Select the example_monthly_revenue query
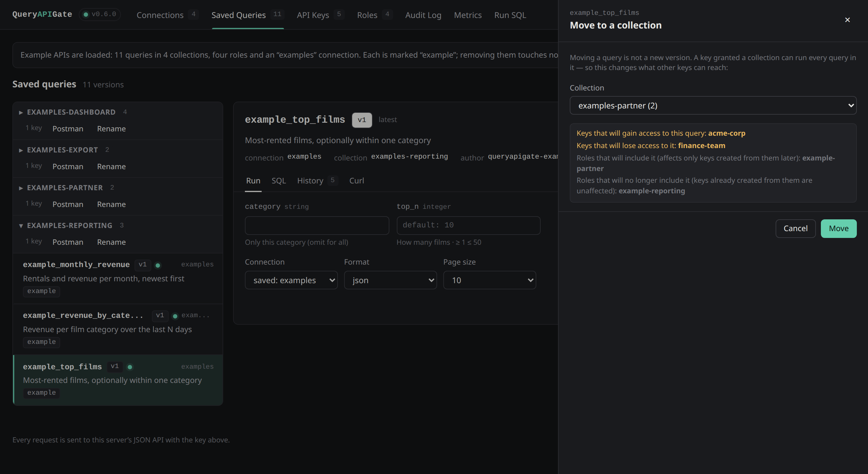Image resolution: width=868 pixels, height=474 pixels. coord(118,278)
